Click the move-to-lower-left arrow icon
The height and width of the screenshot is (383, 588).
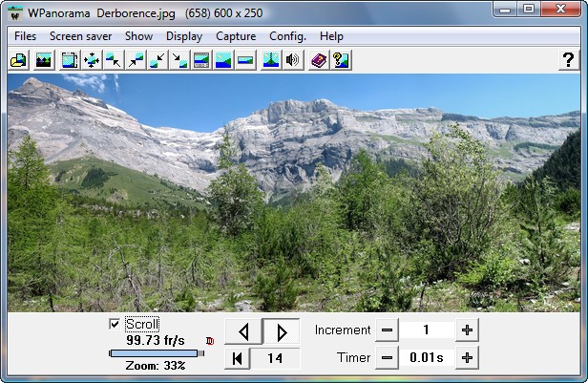pyautogui.click(x=157, y=60)
